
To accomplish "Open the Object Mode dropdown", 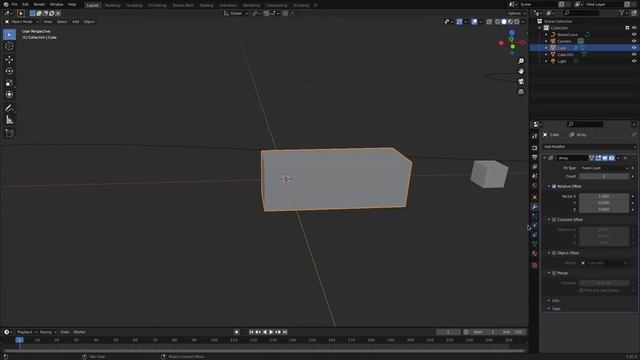I will coord(21,22).
